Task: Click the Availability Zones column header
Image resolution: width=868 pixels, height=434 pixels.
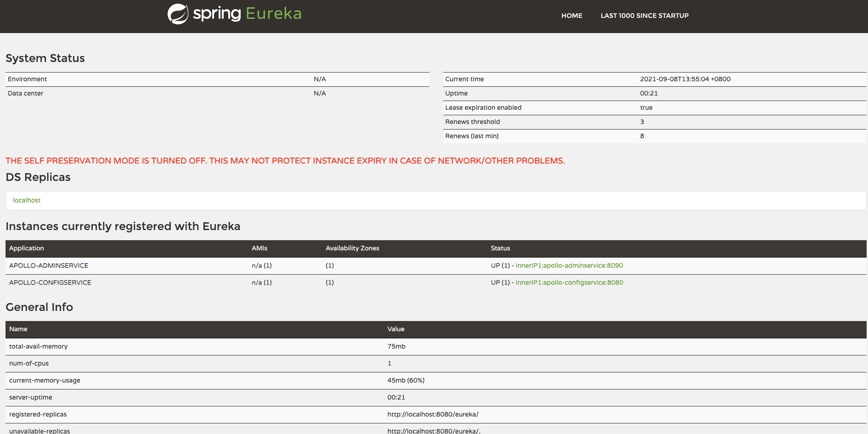Action: pyautogui.click(x=352, y=248)
